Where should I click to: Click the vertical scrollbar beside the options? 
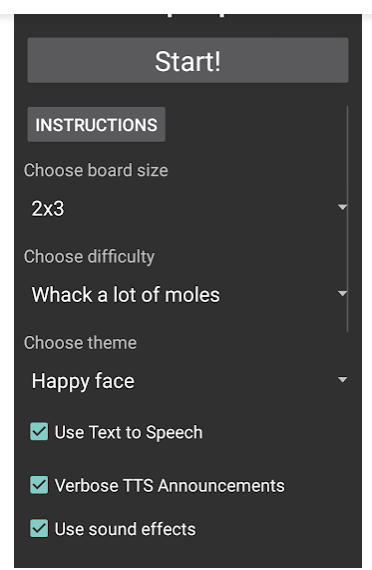tap(348, 219)
